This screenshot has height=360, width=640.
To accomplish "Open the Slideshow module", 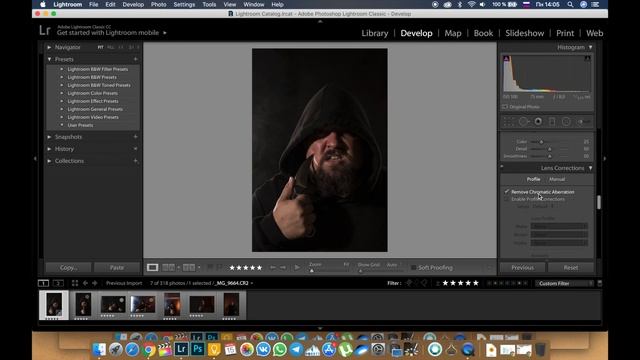I will click(x=524, y=33).
